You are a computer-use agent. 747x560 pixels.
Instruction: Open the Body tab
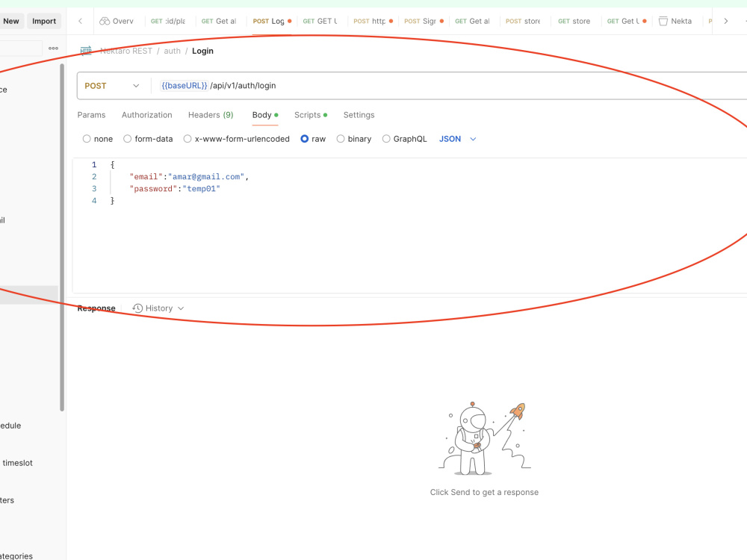pyautogui.click(x=265, y=115)
